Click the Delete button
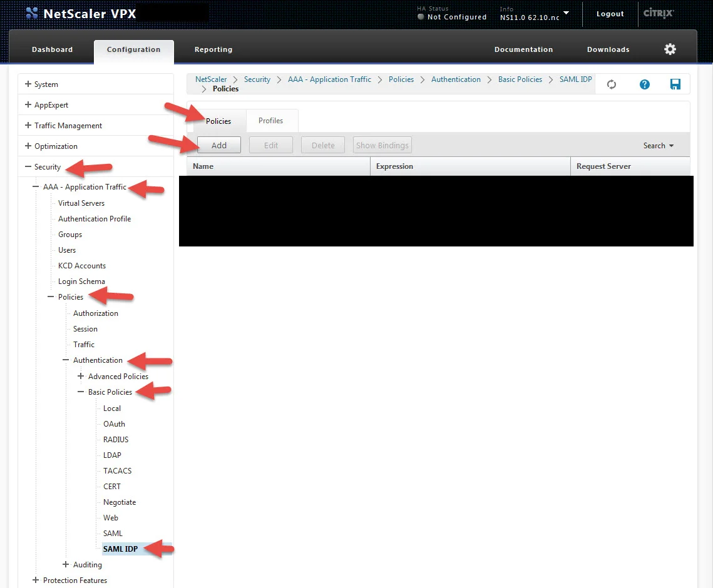The image size is (713, 588). pyautogui.click(x=323, y=145)
